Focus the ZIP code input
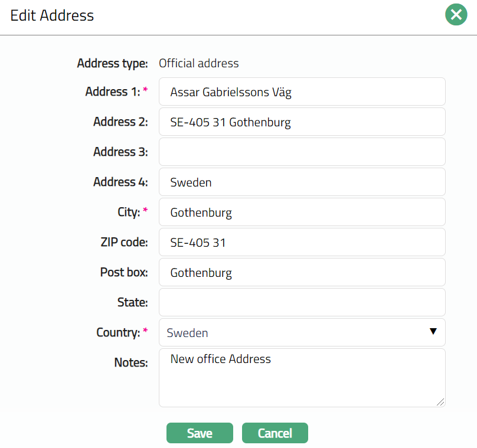The height and width of the screenshot is (448, 477). pos(302,243)
